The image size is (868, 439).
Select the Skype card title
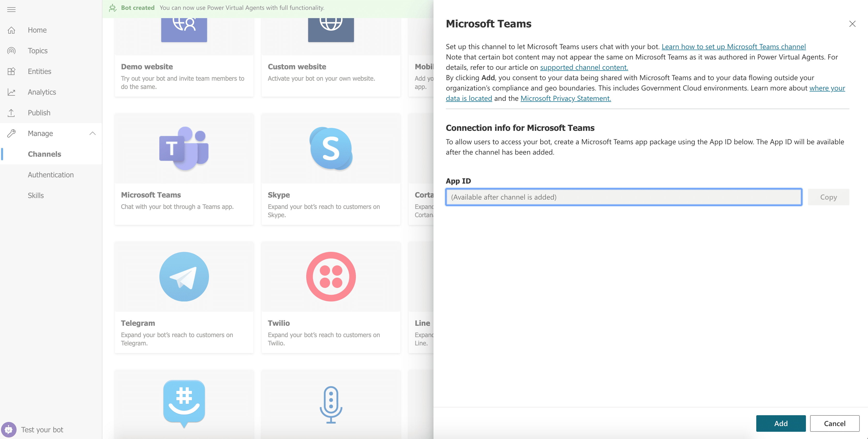(279, 195)
